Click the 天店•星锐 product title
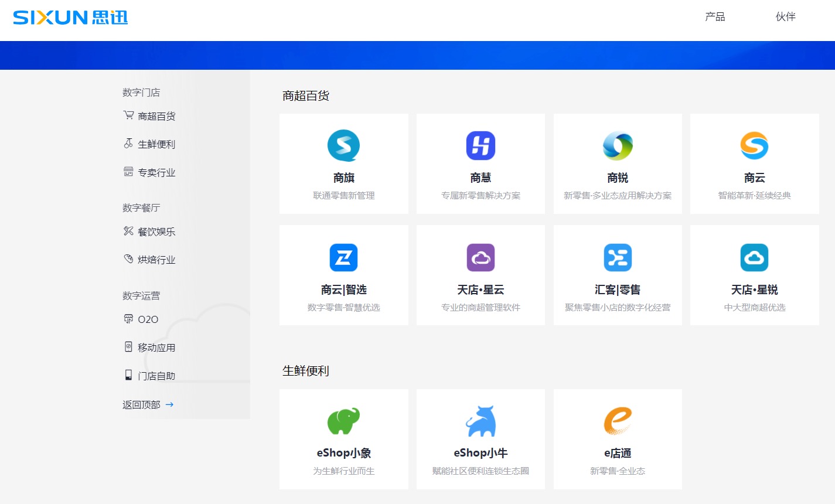 coord(754,290)
